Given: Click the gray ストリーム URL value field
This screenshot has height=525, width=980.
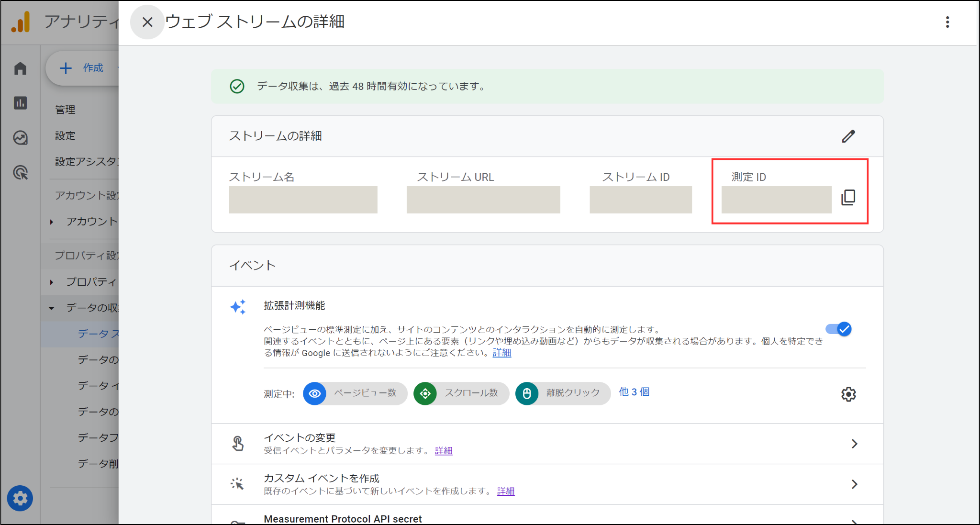Looking at the screenshot, I should coord(483,200).
